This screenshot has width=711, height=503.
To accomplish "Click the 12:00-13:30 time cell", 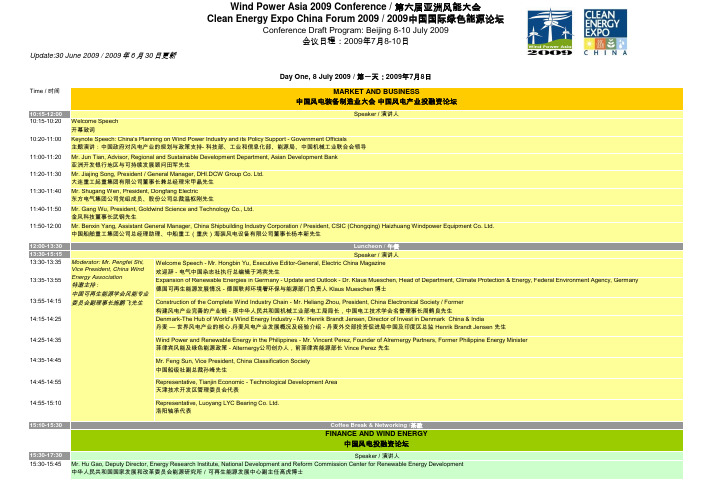I will tap(49, 246).
